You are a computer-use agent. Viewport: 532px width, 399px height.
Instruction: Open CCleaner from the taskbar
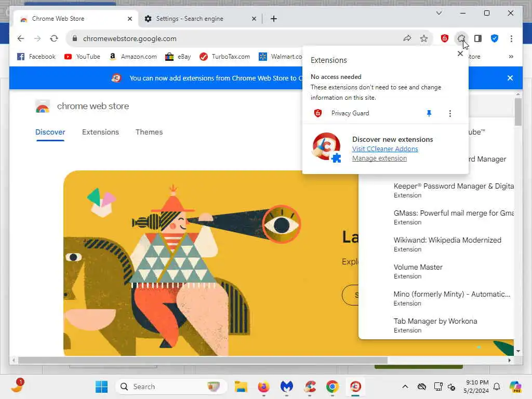(x=310, y=387)
